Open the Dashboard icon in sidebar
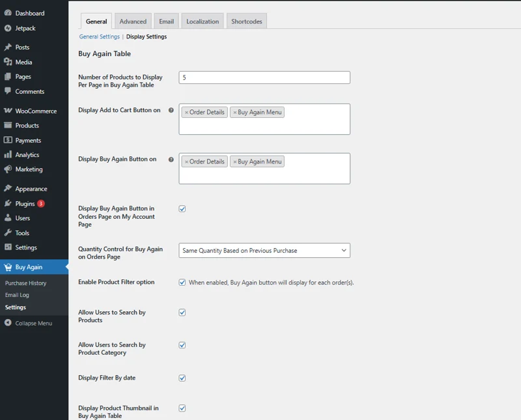The width and height of the screenshot is (521, 420). (x=8, y=13)
